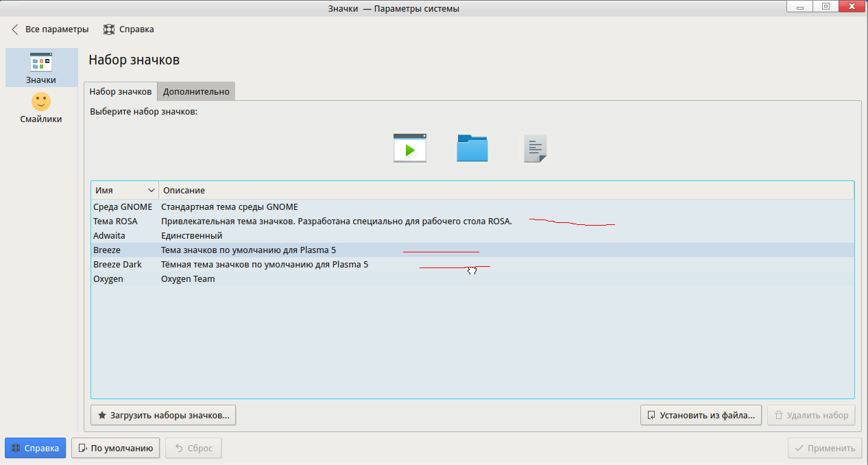Screen dimensions: 868x465
Task: Click the Удалить набор button
Action: click(811, 415)
